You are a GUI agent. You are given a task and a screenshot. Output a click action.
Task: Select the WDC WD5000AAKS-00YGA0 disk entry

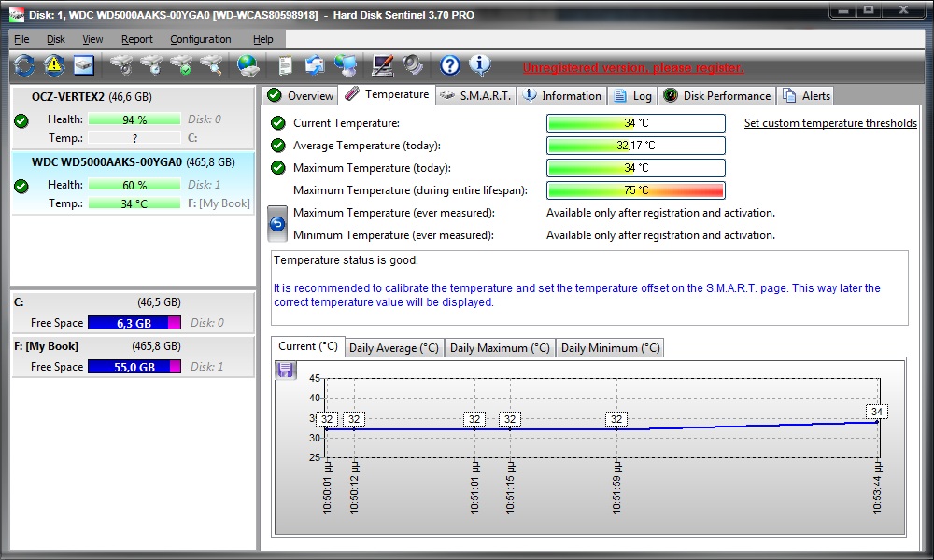point(134,183)
